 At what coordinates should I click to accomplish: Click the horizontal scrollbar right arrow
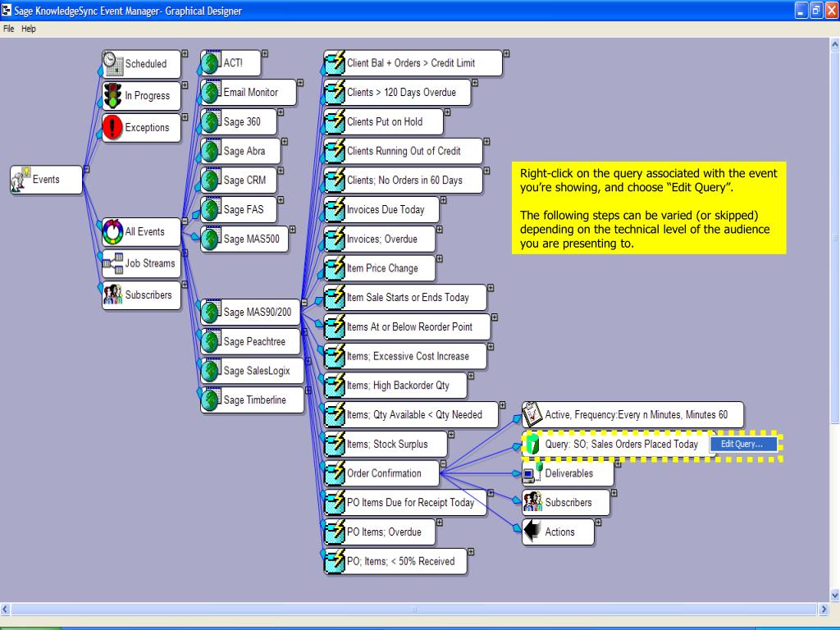click(x=824, y=609)
